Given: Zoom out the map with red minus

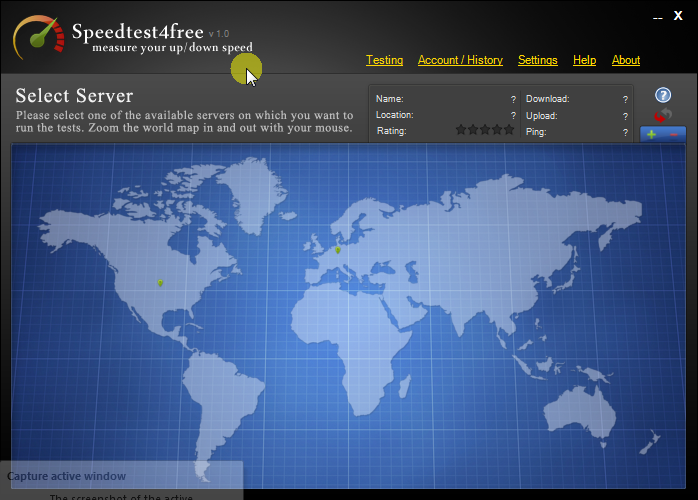Looking at the screenshot, I should (x=674, y=134).
